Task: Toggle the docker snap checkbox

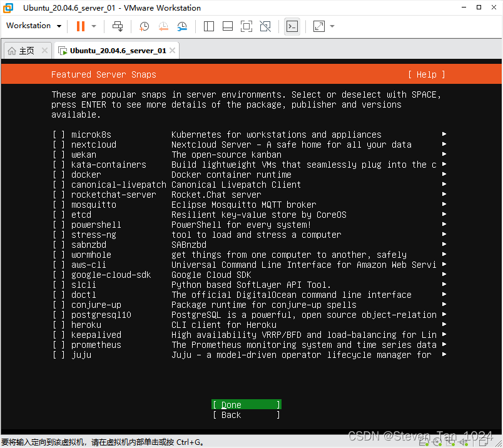Action: pos(59,175)
